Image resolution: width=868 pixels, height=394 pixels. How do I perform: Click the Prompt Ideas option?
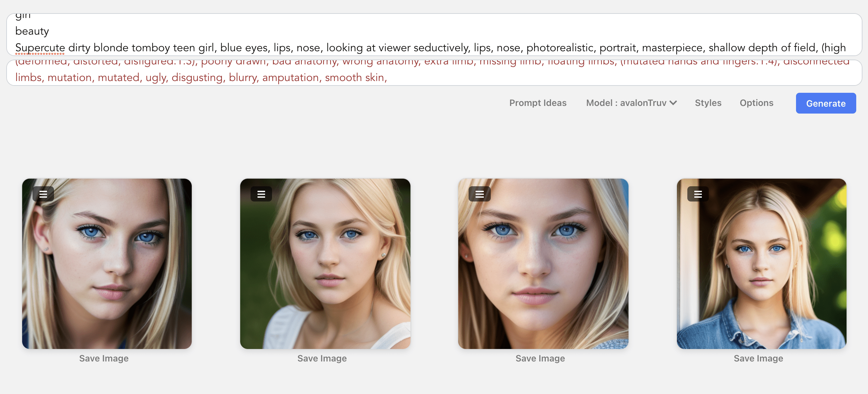537,102
